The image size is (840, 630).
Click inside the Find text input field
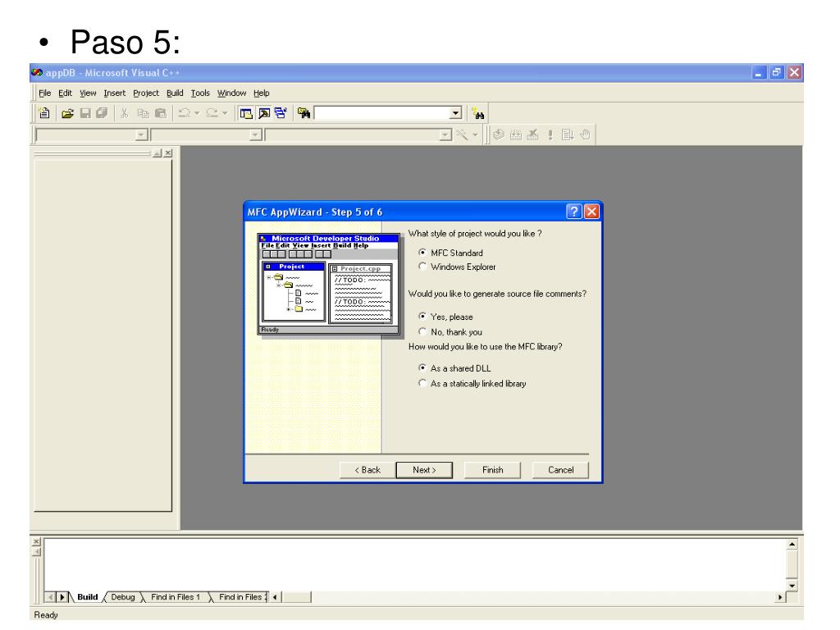pyautogui.click(x=382, y=113)
